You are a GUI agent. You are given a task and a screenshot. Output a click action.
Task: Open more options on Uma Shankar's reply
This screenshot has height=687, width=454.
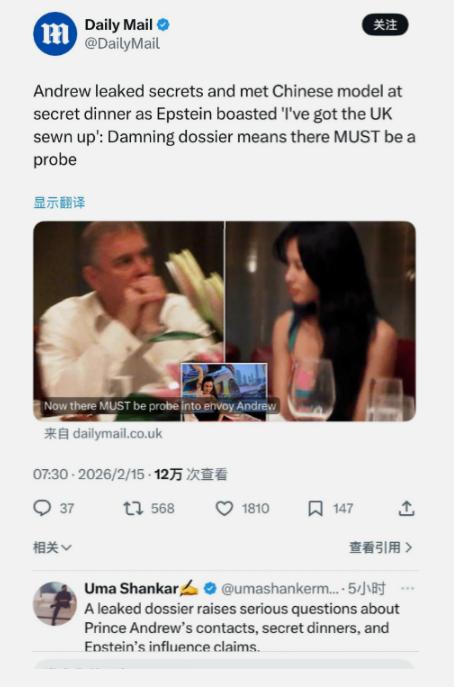408,588
